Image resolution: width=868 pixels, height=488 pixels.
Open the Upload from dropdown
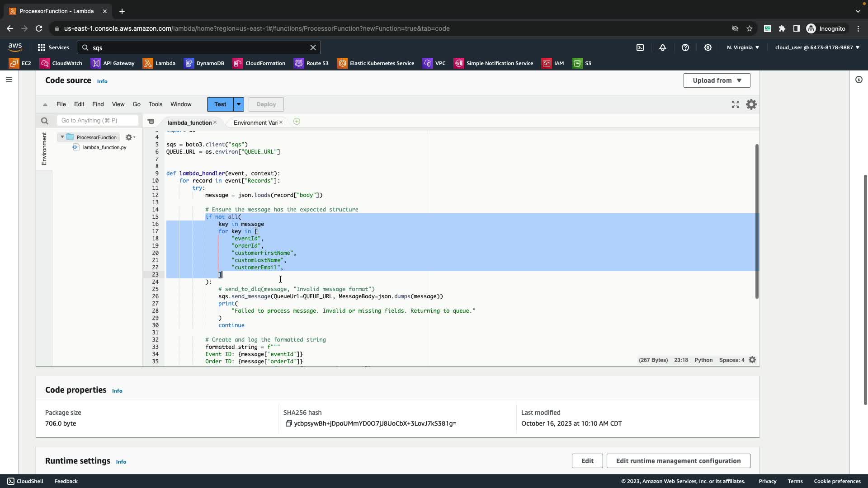click(717, 80)
